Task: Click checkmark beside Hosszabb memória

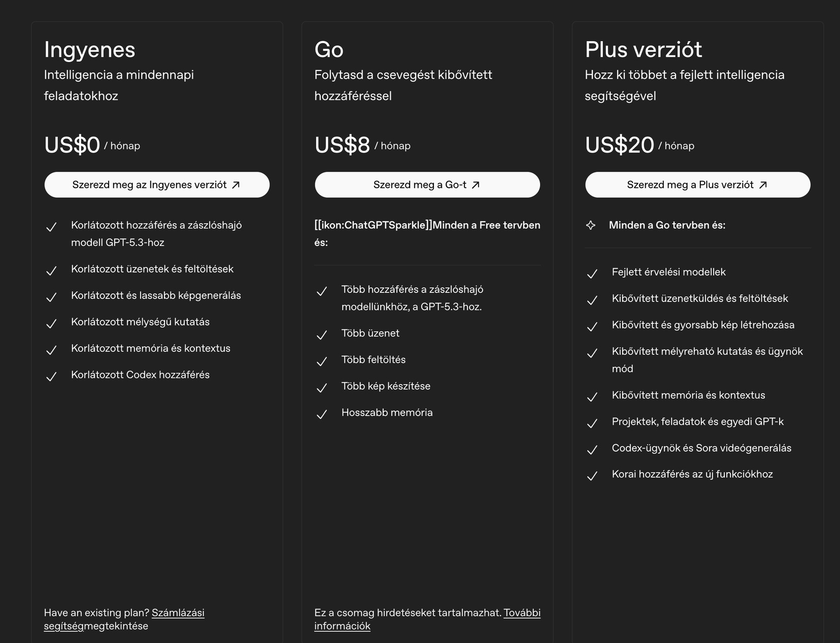Action: (322, 414)
